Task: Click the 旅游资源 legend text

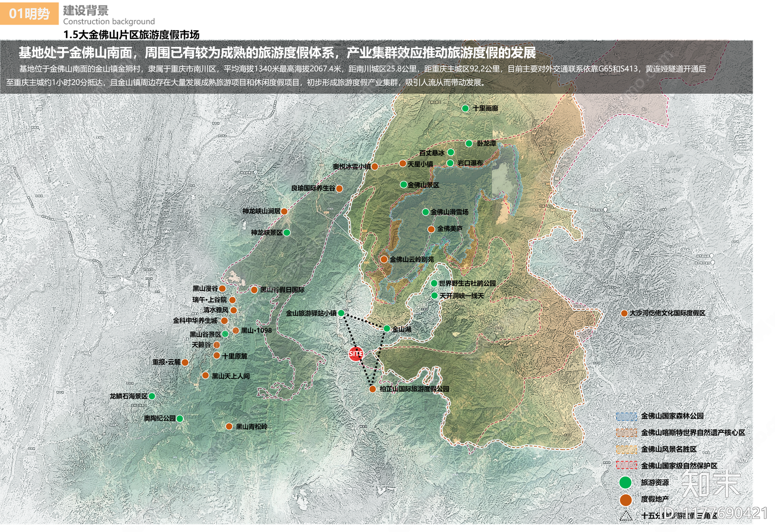Action: [655, 483]
